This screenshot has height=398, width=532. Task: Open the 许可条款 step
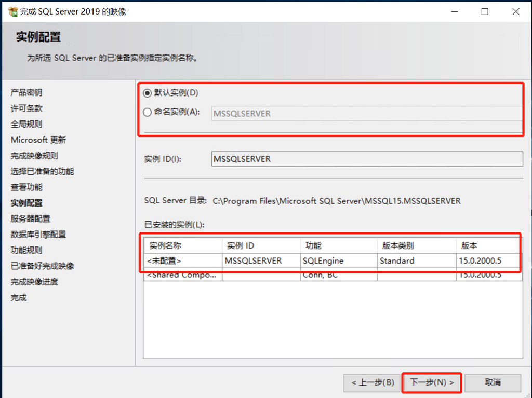coord(26,108)
